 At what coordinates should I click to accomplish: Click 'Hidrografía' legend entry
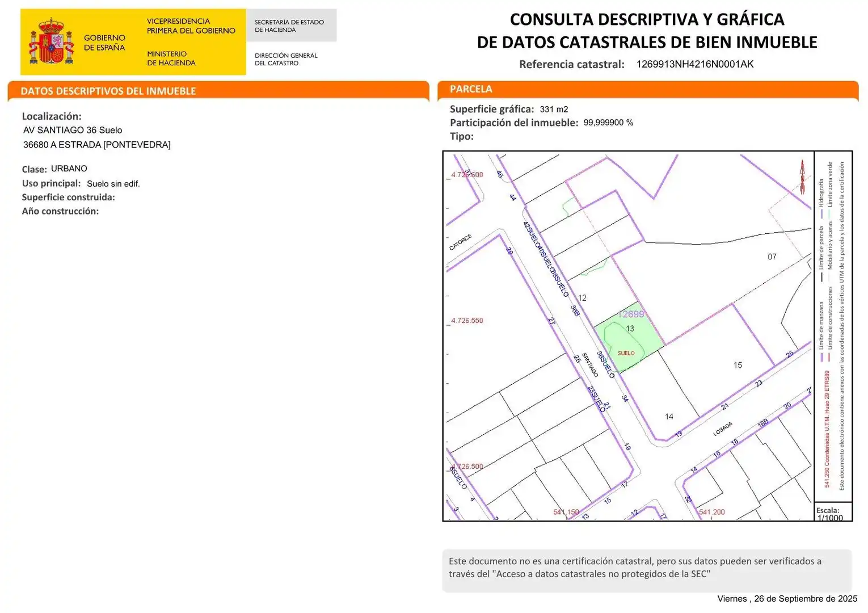[821, 199]
